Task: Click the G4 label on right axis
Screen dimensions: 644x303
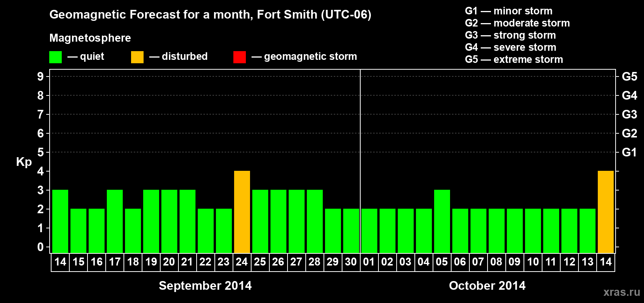Action: tap(630, 95)
